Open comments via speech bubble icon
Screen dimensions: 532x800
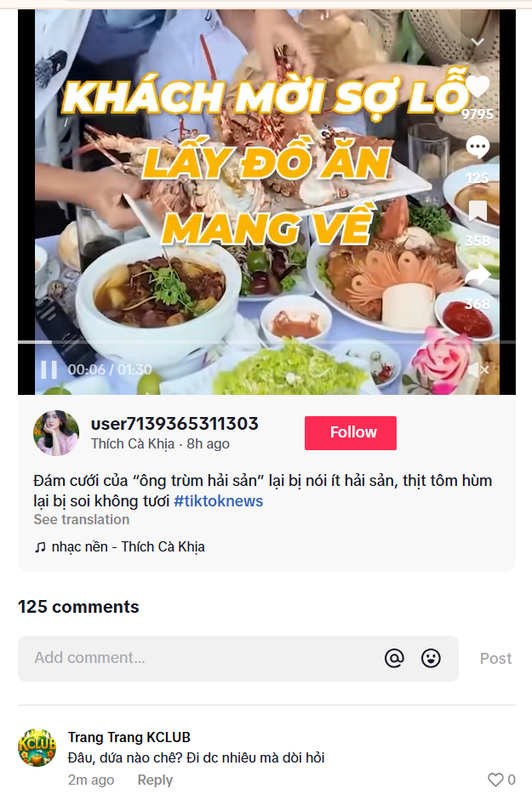click(x=477, y=147)
